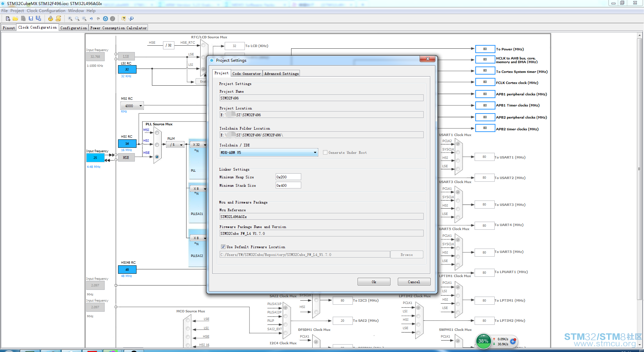Click the Open Project folder icon
The height and width of the screenshot is (352, 644).
pos(15,19)
